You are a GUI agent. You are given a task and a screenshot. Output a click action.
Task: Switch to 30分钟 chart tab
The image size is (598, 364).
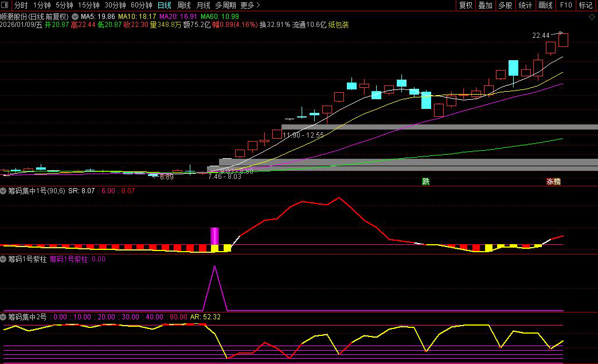tap(115, 5)
